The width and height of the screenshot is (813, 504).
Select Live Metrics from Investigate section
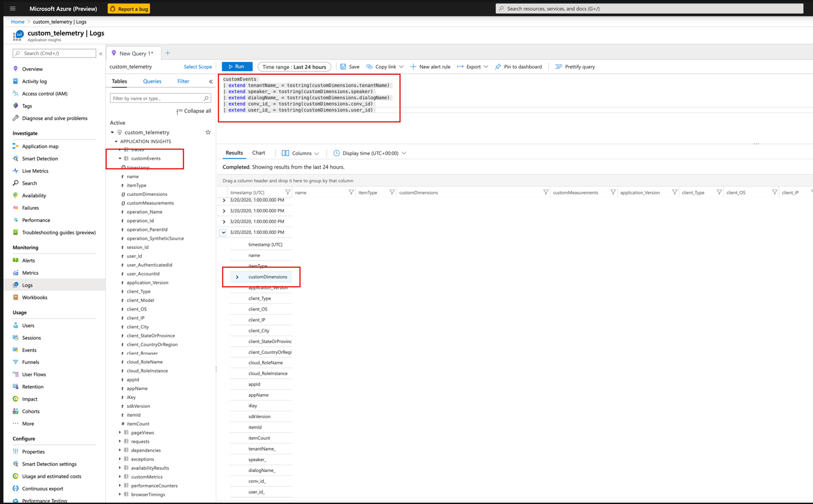point(34,170)
